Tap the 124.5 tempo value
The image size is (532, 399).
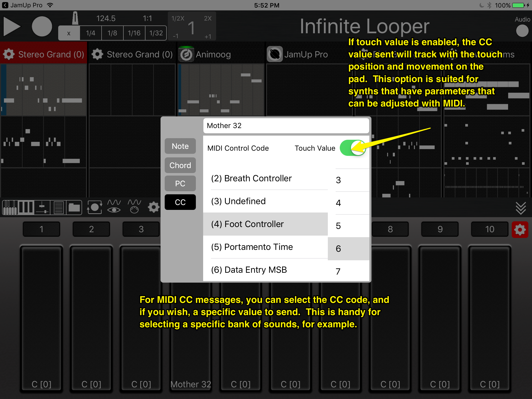coord(106,18)
